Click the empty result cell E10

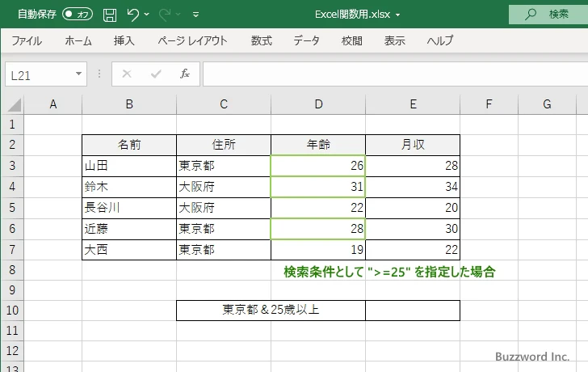pyautogui.click(x=412, y=310)
